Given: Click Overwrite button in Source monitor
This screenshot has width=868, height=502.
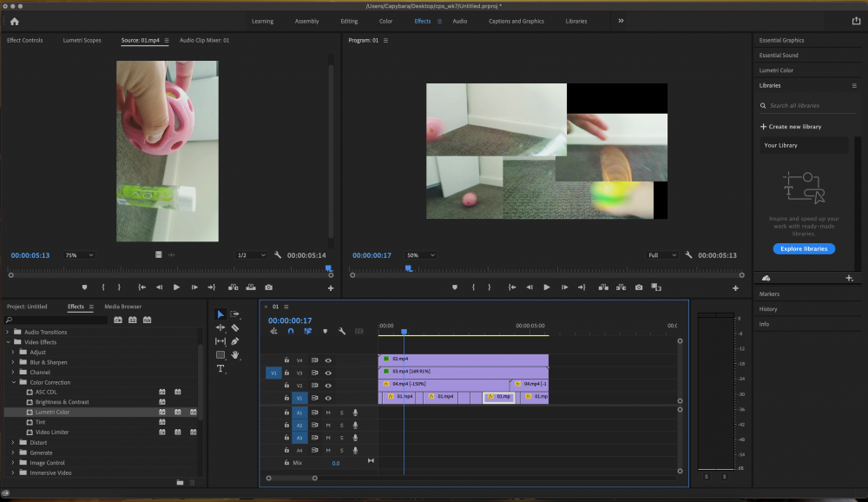Looking at the screenshot, I should pyautogui.click(x=251, y=287).
